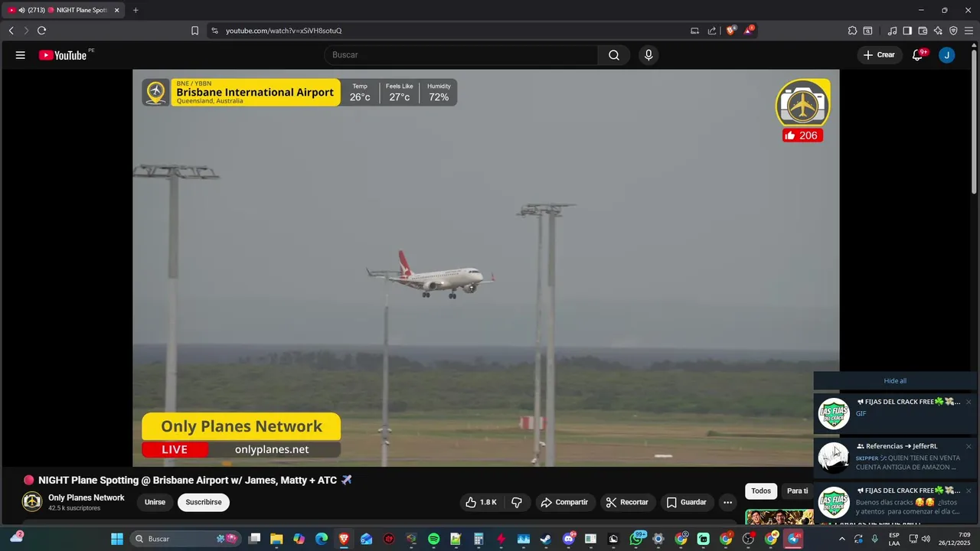The width and height of the screenshot is (980, 551).
Task: Open the recommended video thumbnail
Action: tap(779, 517)
